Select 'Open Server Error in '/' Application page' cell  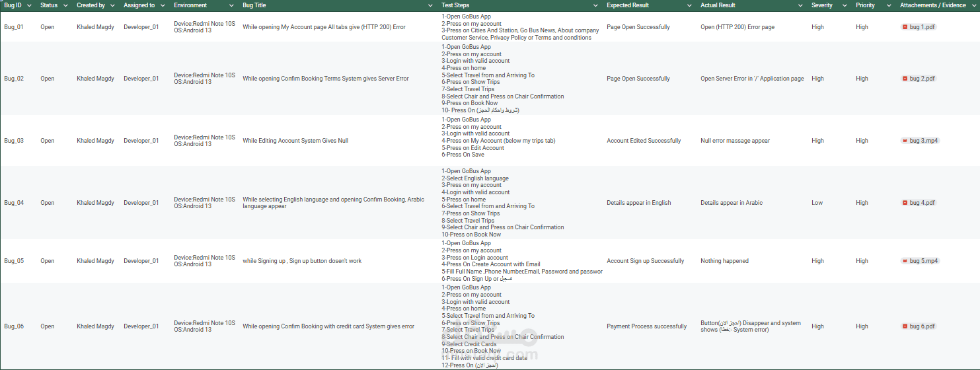752,79
